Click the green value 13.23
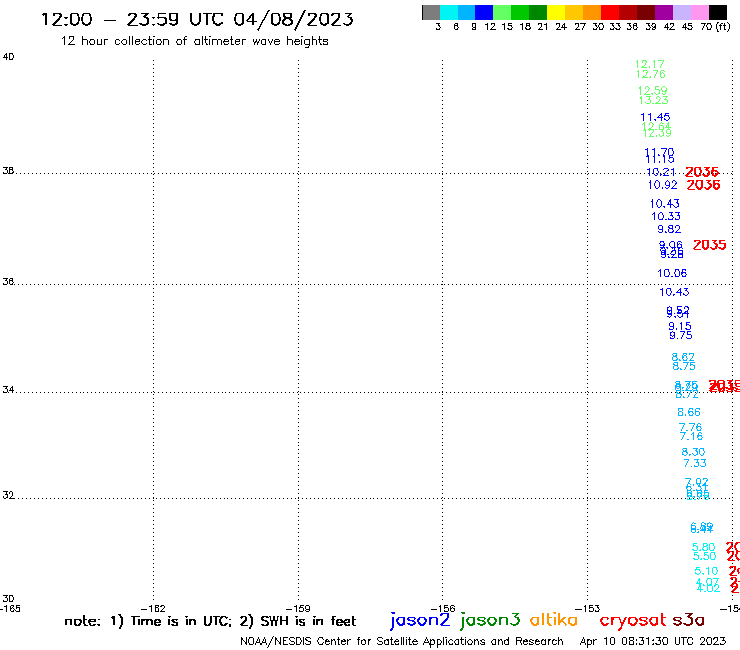The height and width of the screenshot is (650, 740). (x=653, y=100)
